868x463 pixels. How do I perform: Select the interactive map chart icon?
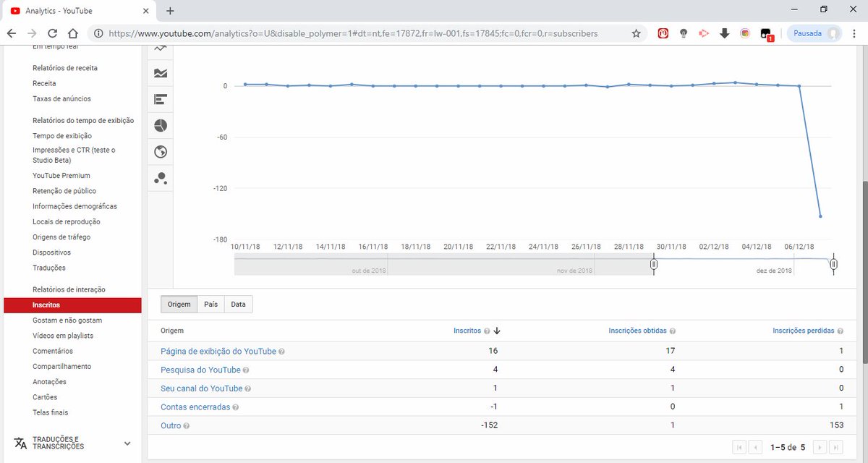[x=161, y=151]
